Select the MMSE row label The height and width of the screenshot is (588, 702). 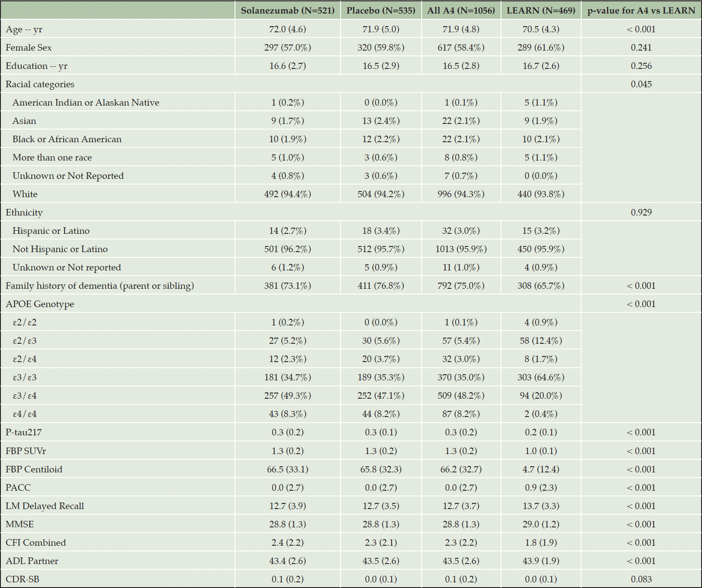20,524
